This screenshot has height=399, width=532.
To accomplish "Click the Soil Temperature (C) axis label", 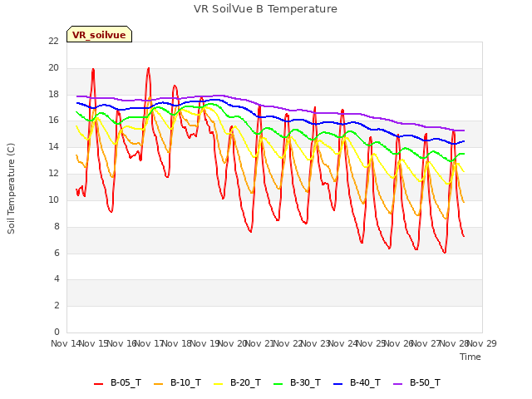I will [11, 189].
